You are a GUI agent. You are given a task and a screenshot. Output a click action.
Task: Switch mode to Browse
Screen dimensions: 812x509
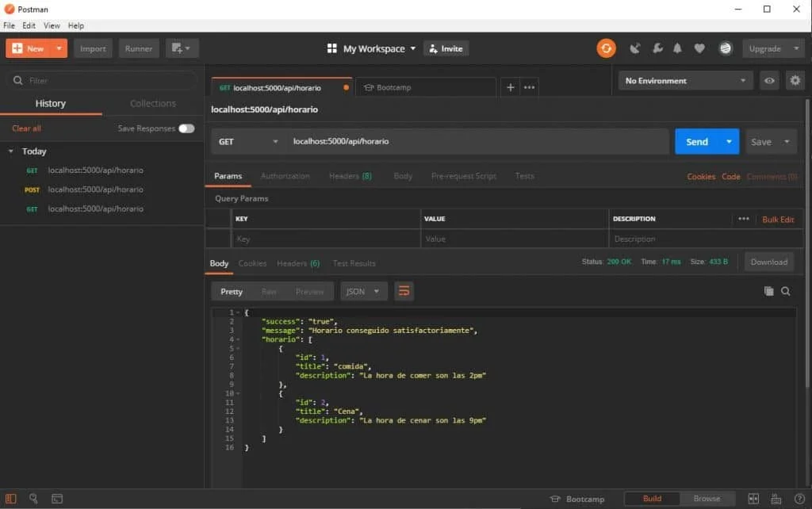click(x=707, y=498)
